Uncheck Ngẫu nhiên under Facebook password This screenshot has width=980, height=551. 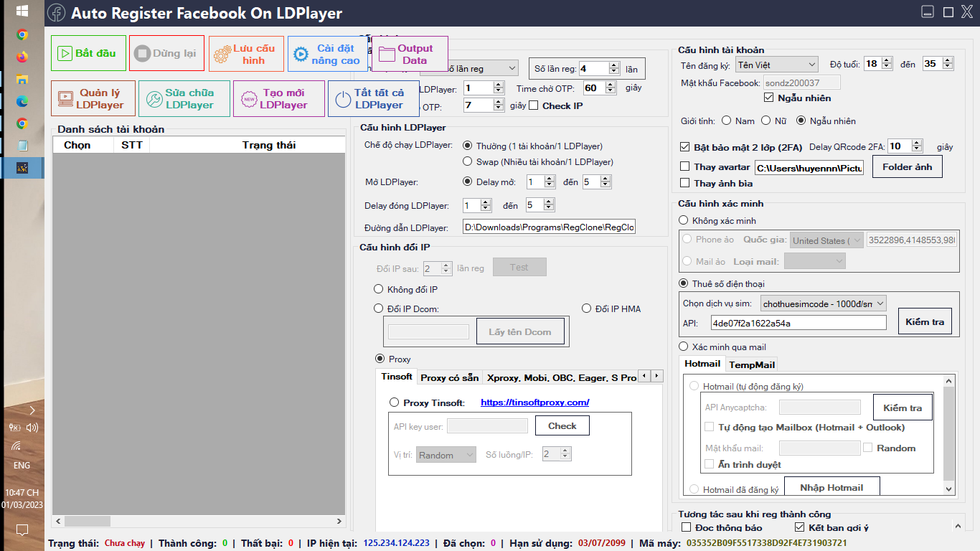point(770,98)
